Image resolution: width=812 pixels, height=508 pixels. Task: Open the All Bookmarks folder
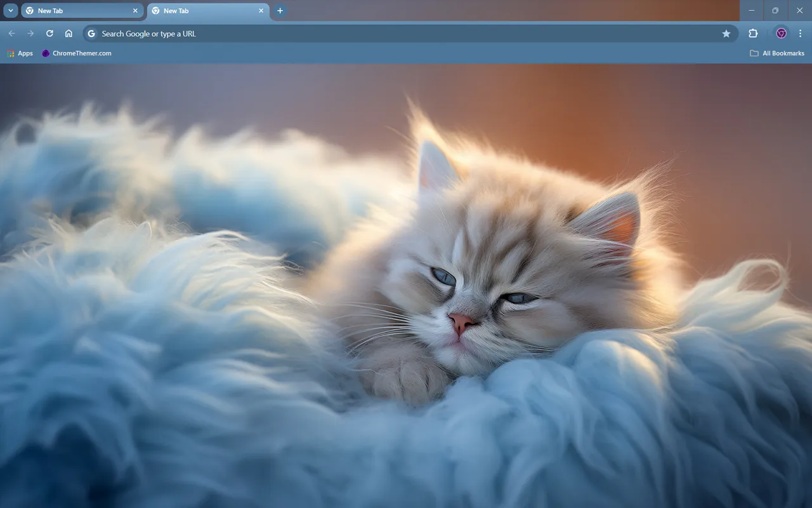[x=777, y=53]
